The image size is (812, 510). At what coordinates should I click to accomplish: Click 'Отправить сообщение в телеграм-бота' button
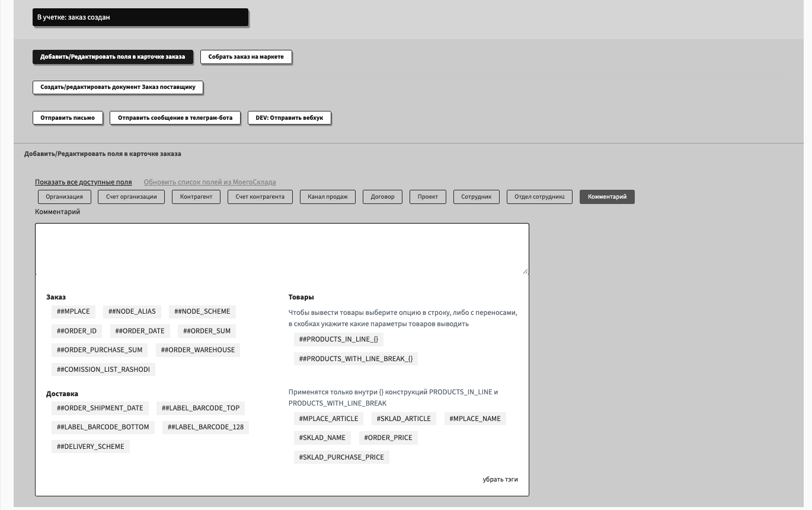click(x=175, y=118)
